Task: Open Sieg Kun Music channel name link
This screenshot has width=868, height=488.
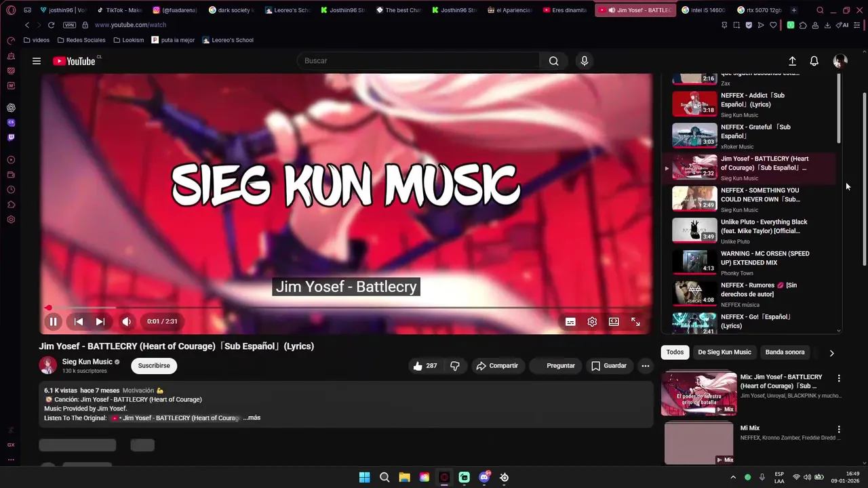Action: point(87,362)
